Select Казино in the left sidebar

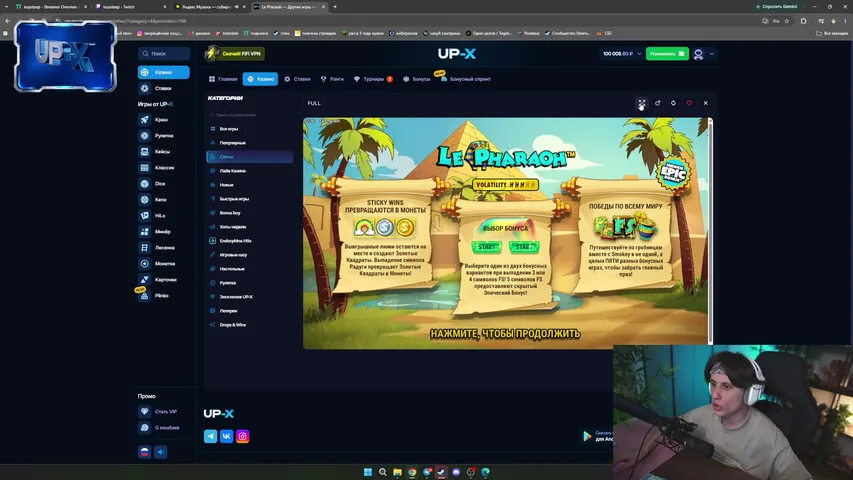click(164, 72)
